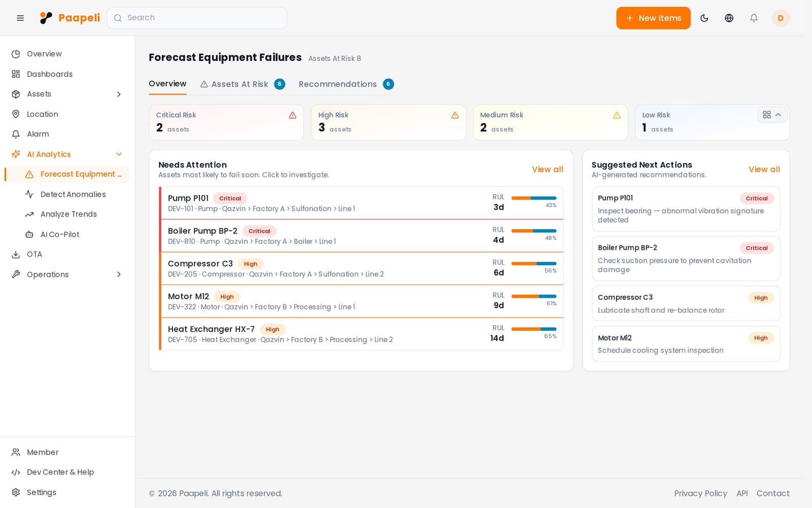The image size is (812, 508).
Task: Select Forecast Equipment sidebar item
Action: coord(67,174)
